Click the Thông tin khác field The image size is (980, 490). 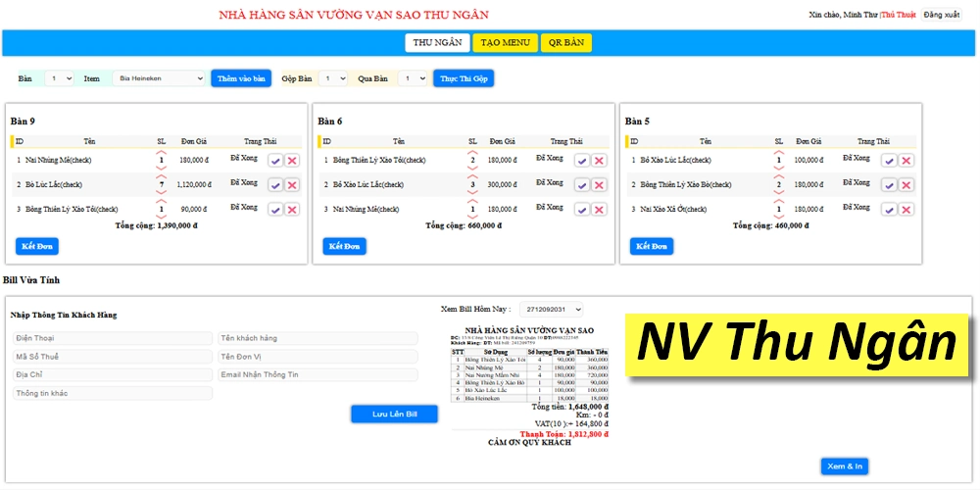113,393
